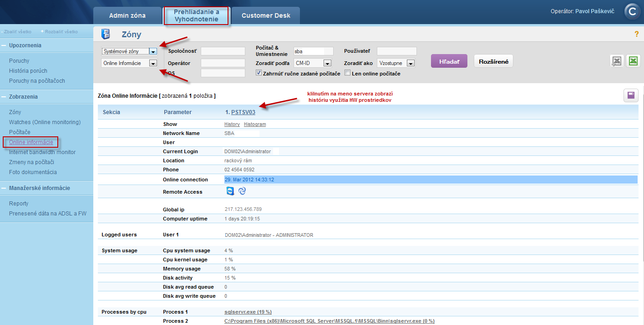Open 'Watches (Online monitoring)' sidebar item
This screenshot has height=325, width=644.
pyautogui.click(x=45, y=122)
